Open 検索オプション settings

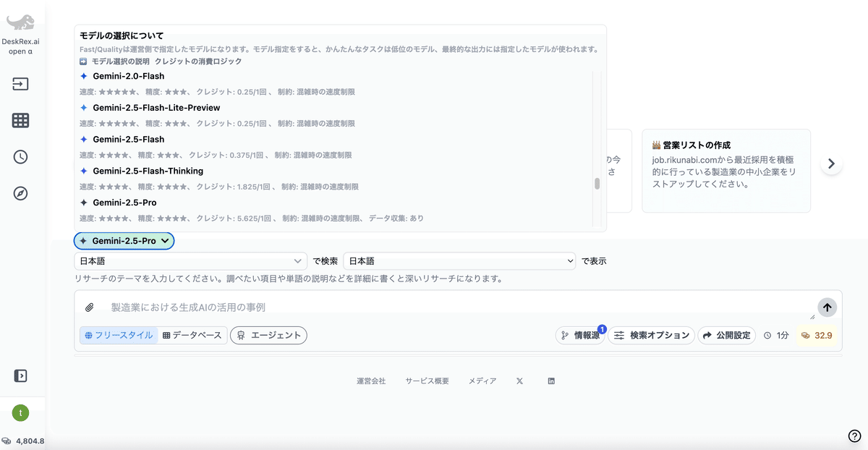pos(651,335)
